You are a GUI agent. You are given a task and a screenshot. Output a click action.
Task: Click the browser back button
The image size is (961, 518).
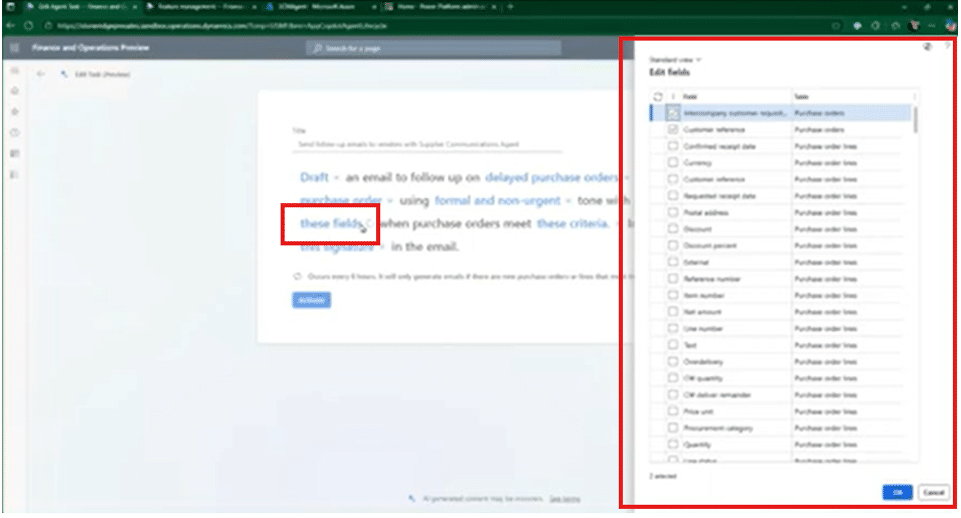pos(10,26)
